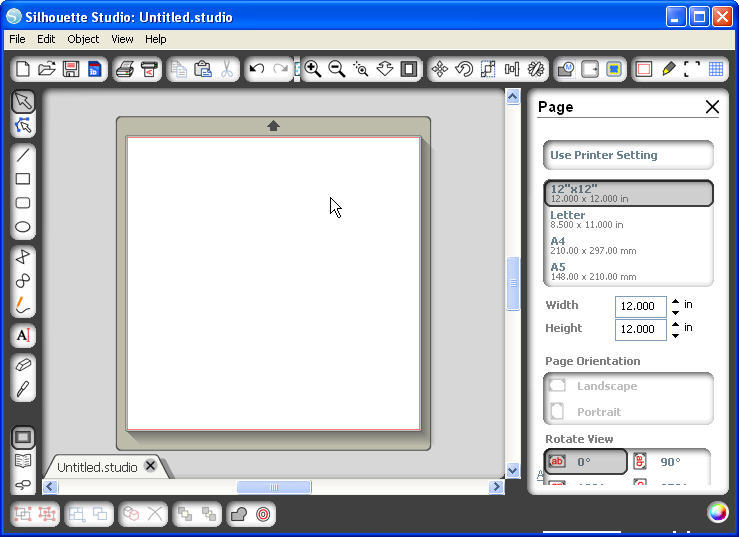Switch to the Untitled.studio tab

pos(97,467)
